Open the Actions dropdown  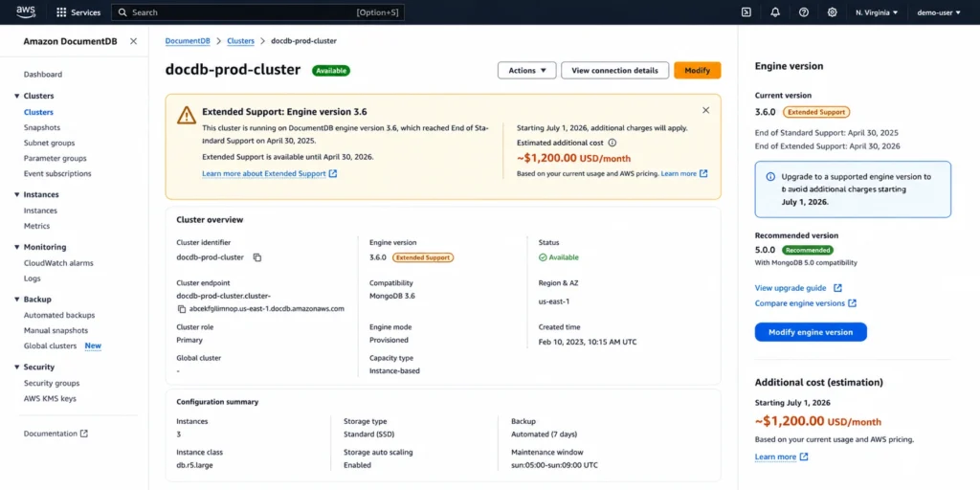coord(527,71)
